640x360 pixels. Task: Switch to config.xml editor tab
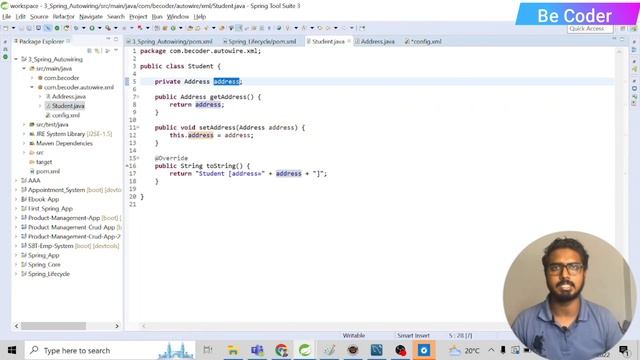pyautogui.click(x=423, y=42)
